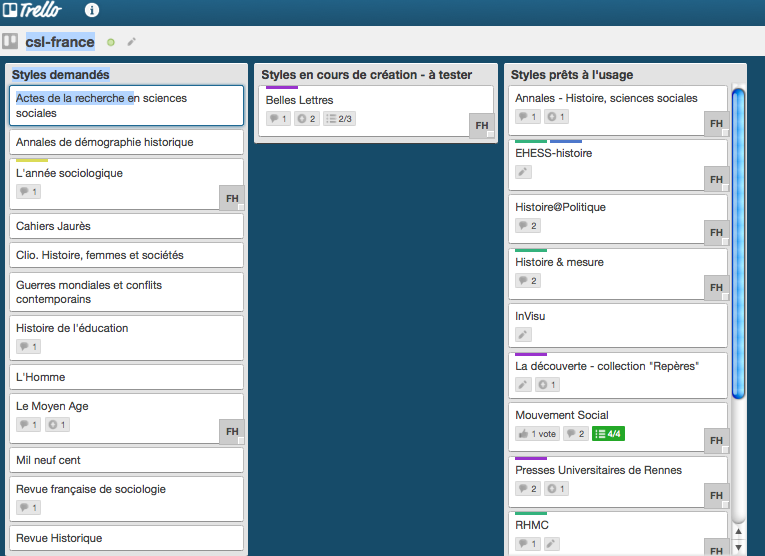The width and height of the screenshot is (765, 556).
Task: Click blue label on EHESS-histoire card
Action: (566, 141)
